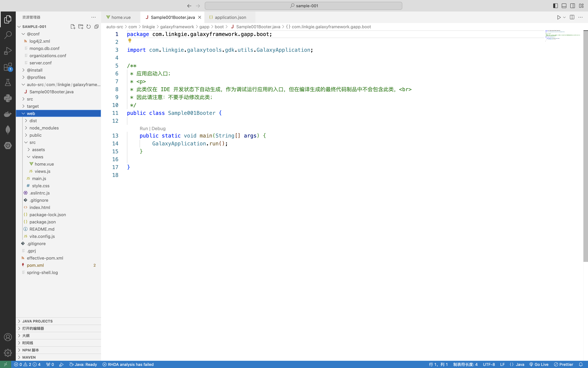
Task: Expand the @profiles folder
Action: click(58, 77)
